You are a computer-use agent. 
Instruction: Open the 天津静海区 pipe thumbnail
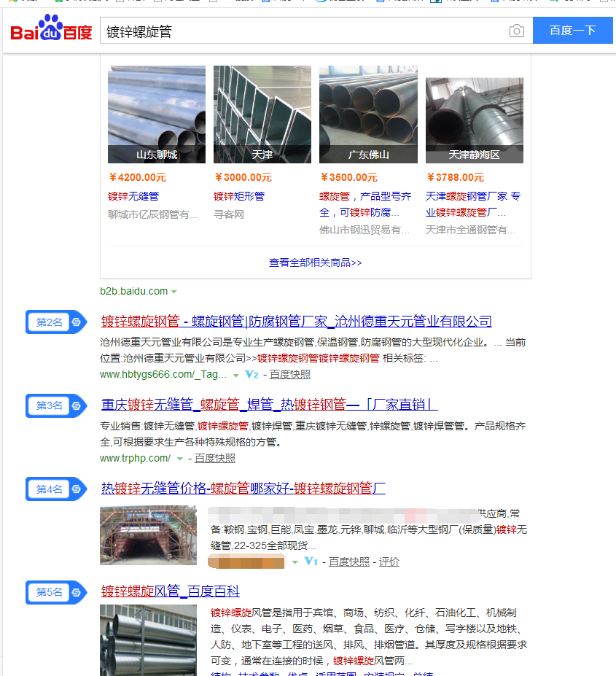coord(474,120)
